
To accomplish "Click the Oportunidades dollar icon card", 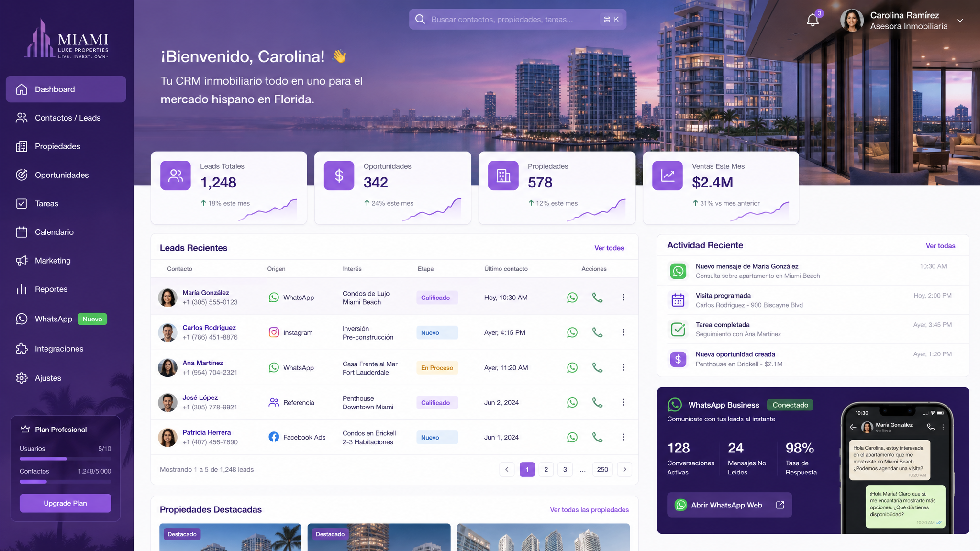I will pyautogui.click(x=339, y=176).
